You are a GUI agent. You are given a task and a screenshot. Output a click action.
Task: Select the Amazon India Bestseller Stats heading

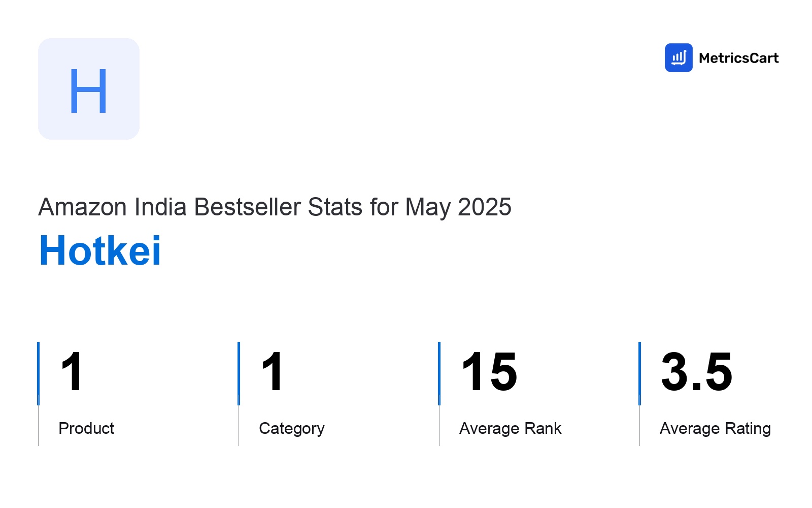275,207
